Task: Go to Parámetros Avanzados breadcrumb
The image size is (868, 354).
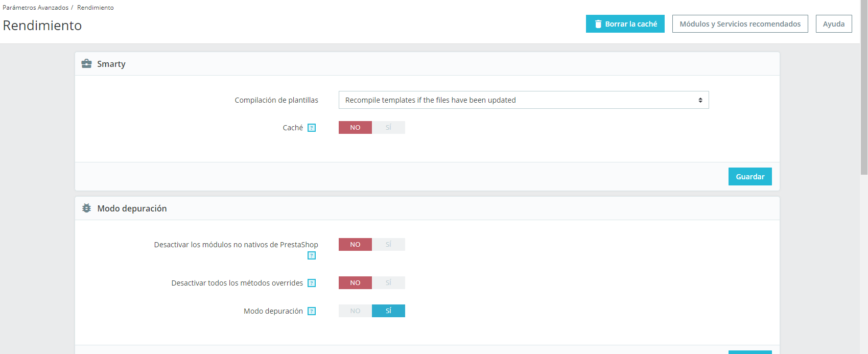Action: tap(35, 8)
